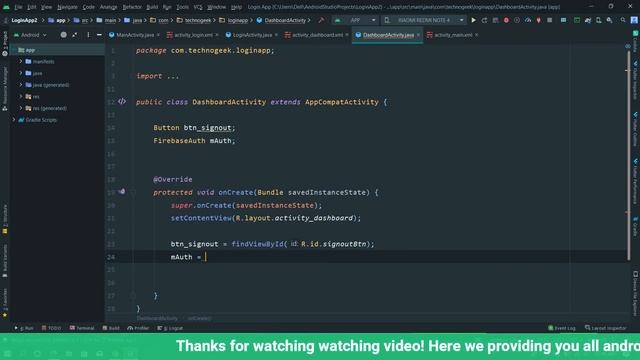
Task: Close the DashboardActivity.java tab
Action: pos(418,35)
